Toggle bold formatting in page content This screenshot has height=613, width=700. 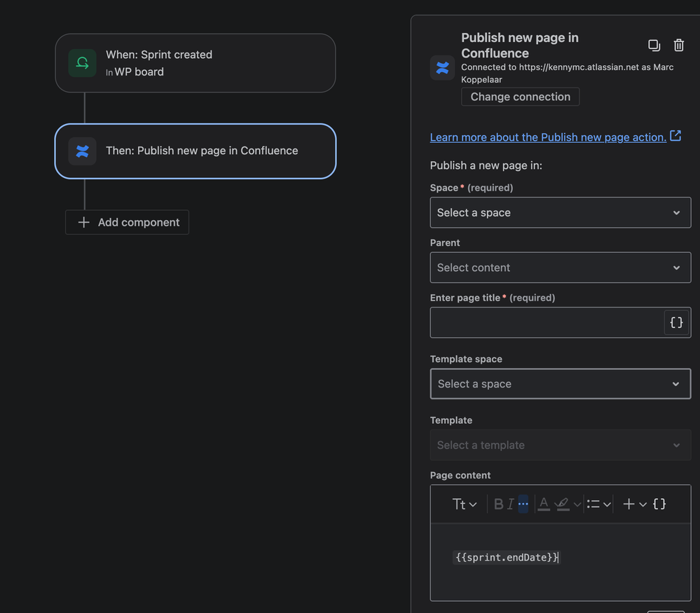point(499,504)
